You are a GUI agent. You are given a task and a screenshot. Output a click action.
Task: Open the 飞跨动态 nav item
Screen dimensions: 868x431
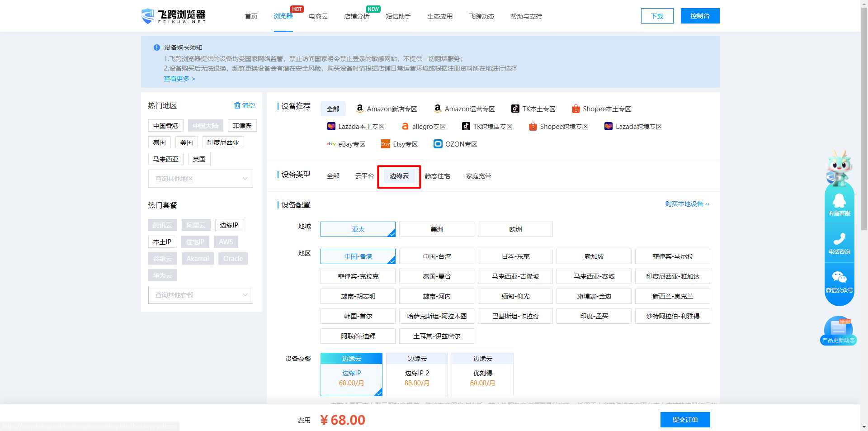click(481, 16)
